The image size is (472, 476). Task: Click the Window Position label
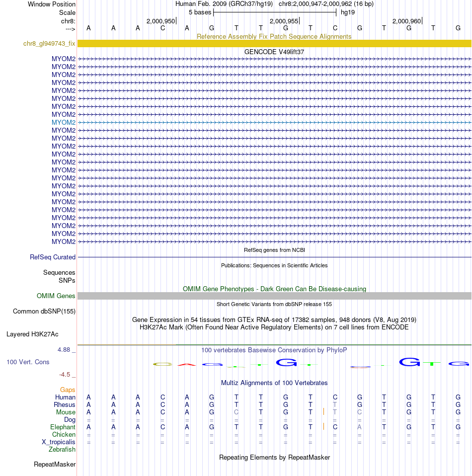pos(52,4)
